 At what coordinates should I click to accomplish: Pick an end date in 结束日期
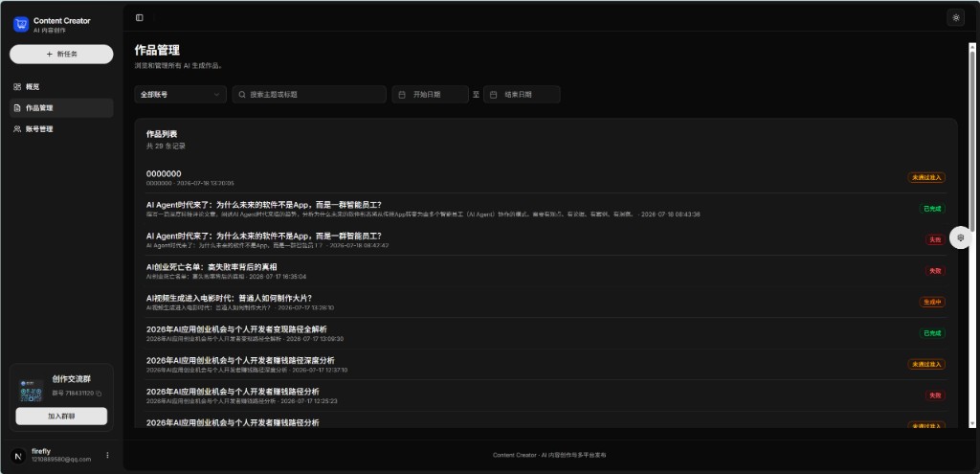coord(522,95)
